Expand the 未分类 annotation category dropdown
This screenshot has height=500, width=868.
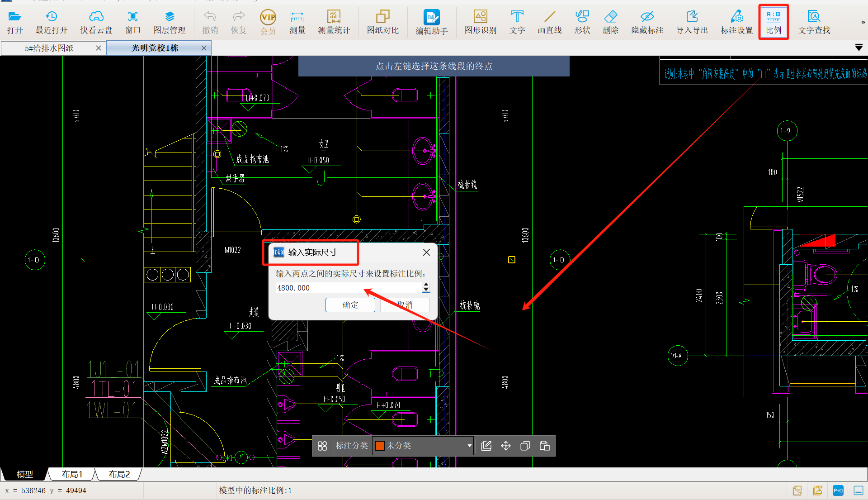(469, 446)
